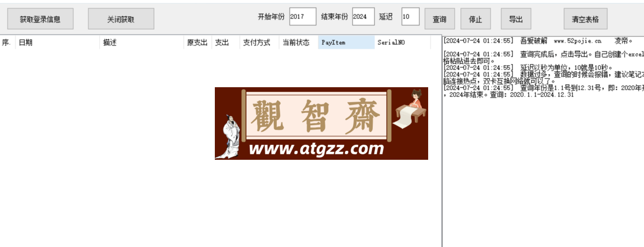Stop the query with 停止 button
Image resolution: width=644 pixels, height=247 pixels.
coord(475,19)
